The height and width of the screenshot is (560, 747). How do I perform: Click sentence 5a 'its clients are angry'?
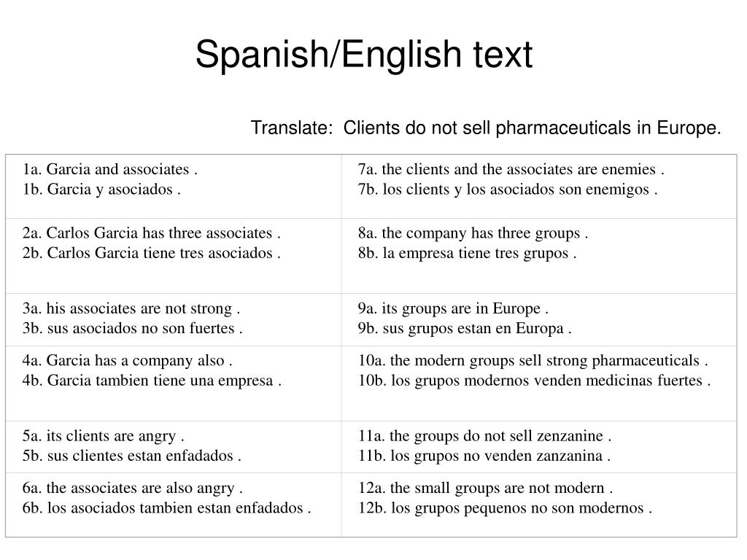[x=103, y=436]
